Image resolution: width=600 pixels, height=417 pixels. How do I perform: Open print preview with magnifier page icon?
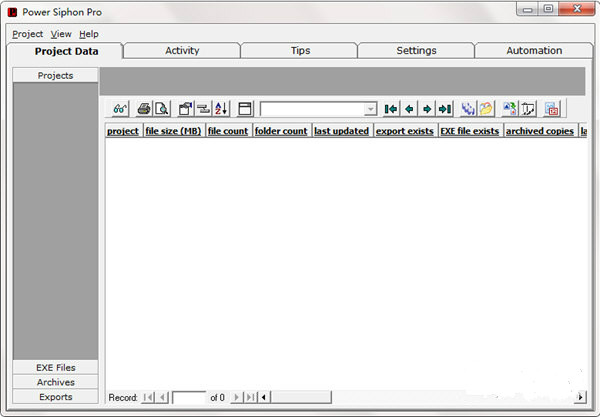pyautogui.click(x=161, y=109)
